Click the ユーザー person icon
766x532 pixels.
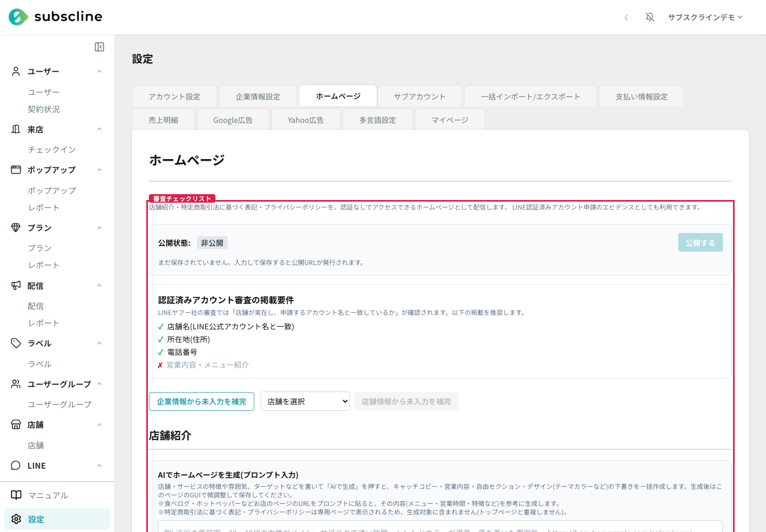[16, 71]
